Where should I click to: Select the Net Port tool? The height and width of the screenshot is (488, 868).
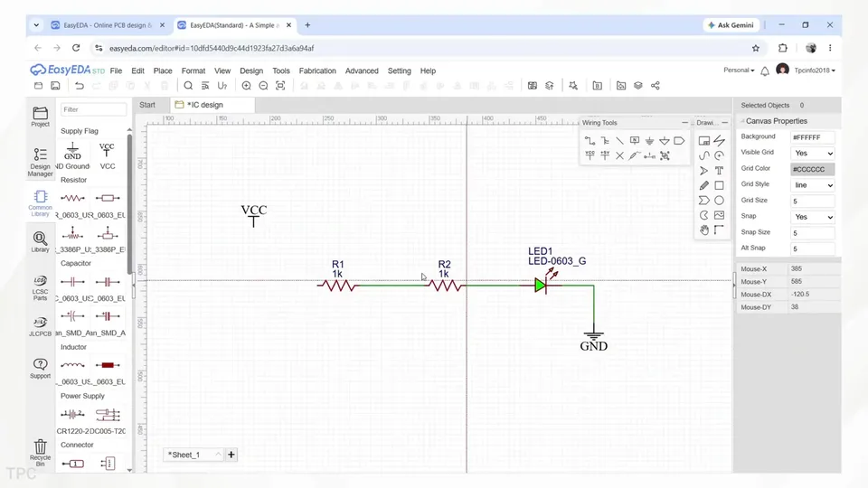point(679,141)
